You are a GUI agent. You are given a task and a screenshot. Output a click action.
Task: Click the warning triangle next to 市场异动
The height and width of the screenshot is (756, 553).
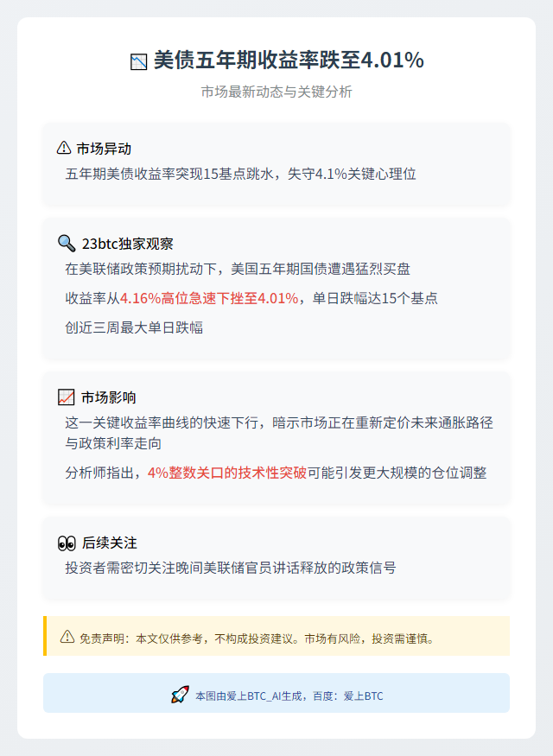coord(64,148)
